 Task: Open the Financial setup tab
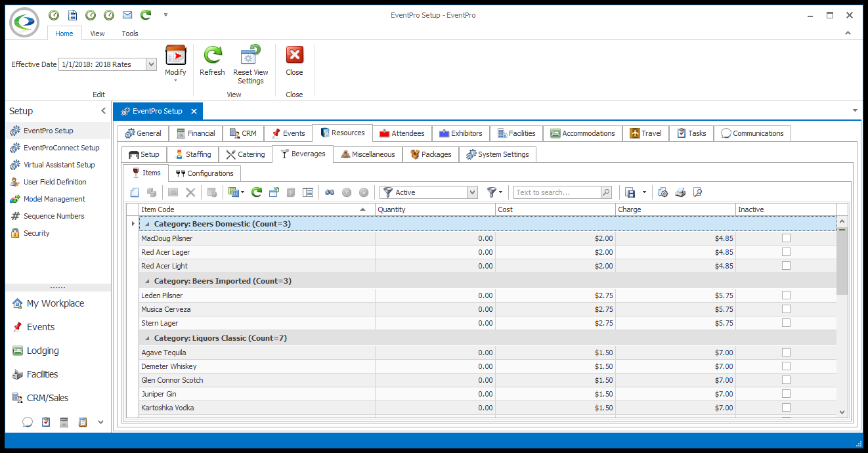click(x=195, y=133)
